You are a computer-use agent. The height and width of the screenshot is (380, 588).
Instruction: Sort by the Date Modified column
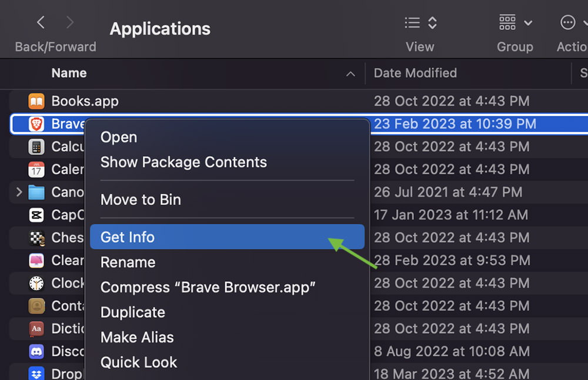(415, 73)
